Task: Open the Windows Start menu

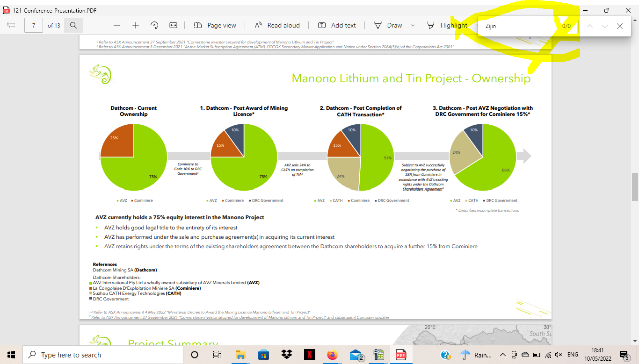Action: pos(11,355)
